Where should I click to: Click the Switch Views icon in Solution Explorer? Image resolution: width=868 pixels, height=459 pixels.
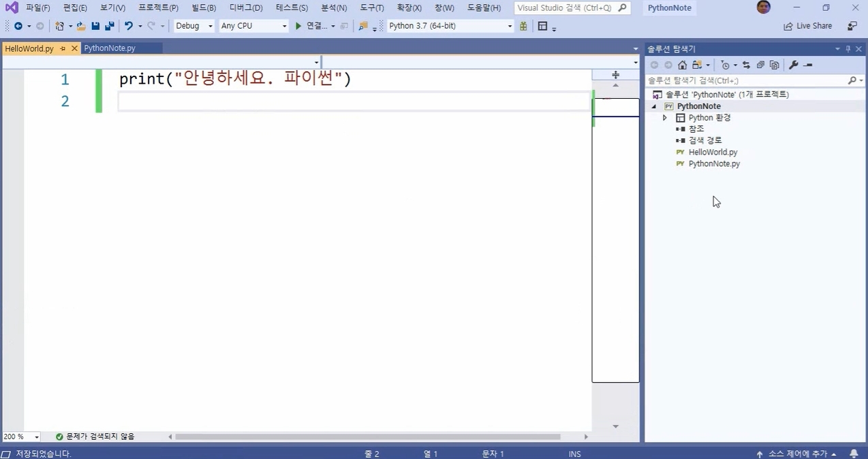pos(697,65)
